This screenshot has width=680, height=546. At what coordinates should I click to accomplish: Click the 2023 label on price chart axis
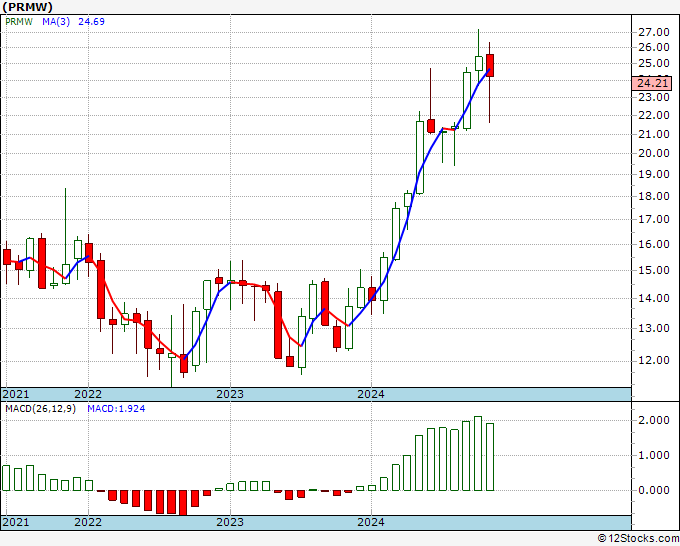[230, 394]
